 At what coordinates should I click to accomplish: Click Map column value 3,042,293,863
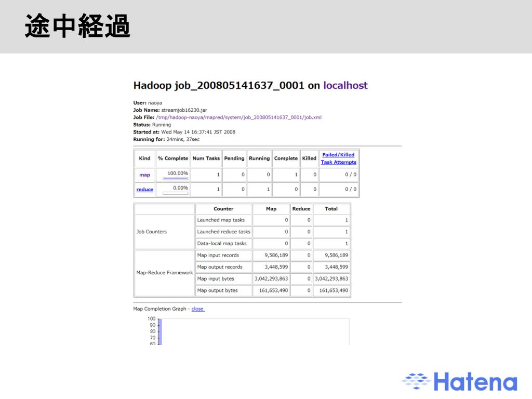click(x=271, y=278)
